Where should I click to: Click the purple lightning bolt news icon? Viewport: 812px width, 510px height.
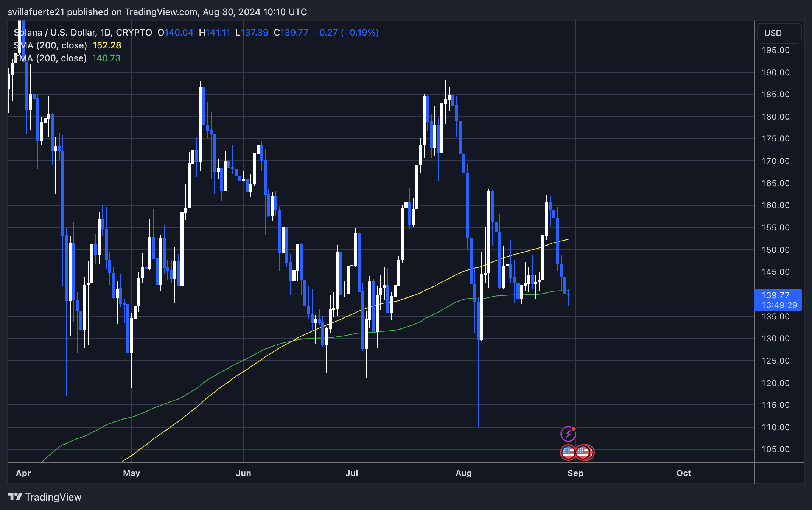[x=568, y=434]
